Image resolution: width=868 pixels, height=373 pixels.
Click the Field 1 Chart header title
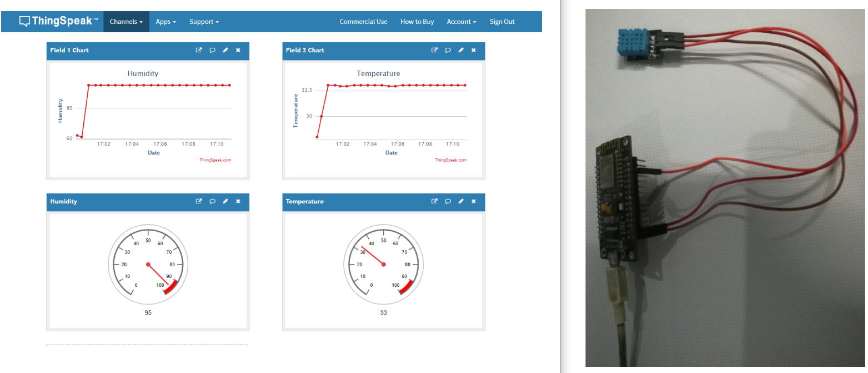69,50
